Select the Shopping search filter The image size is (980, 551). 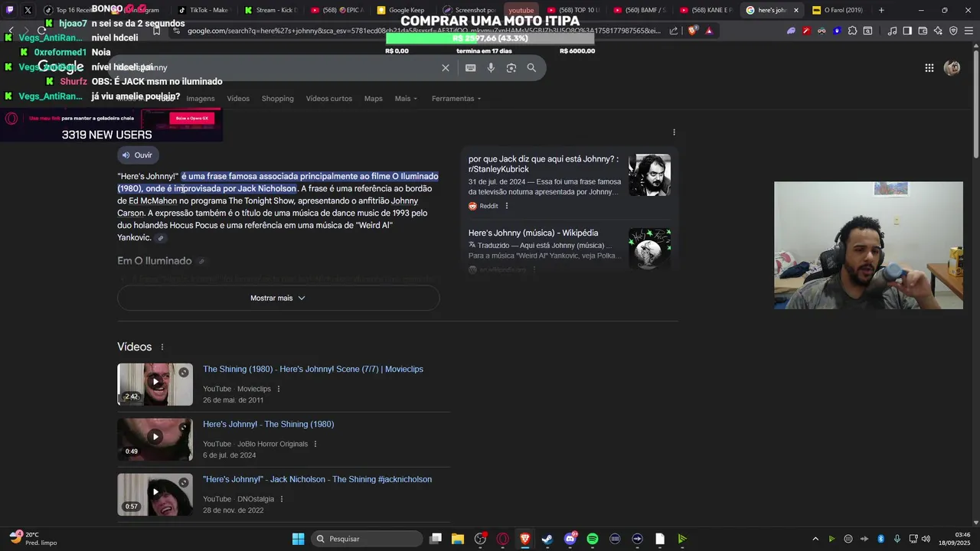pyautogui.click(x=277, y=99)
